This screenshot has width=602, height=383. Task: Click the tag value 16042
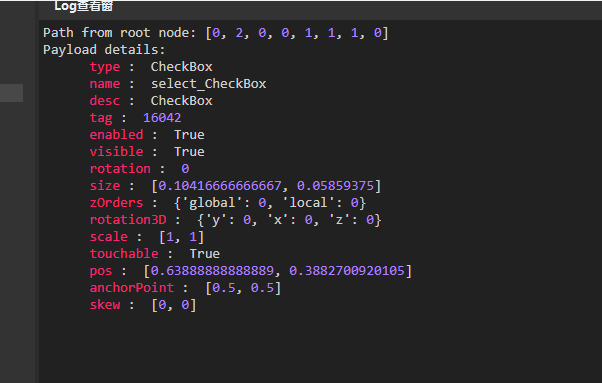pos(162,117)
